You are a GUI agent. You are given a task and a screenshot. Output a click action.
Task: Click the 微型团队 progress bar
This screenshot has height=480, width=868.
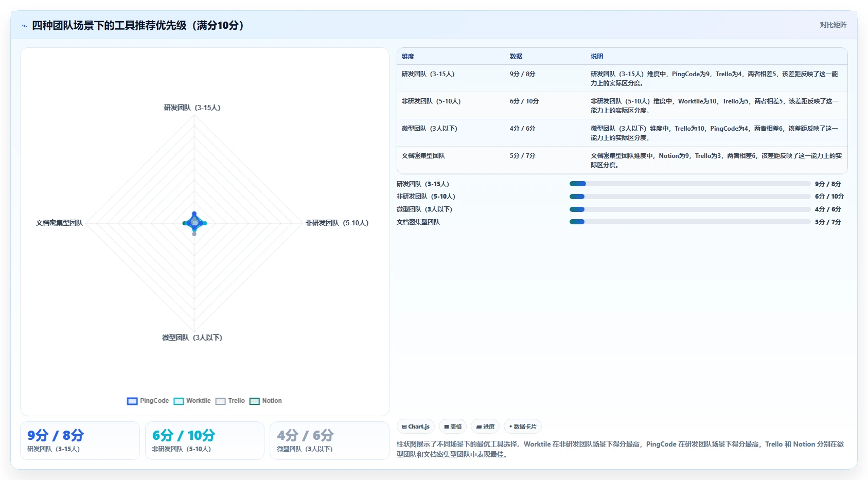[690, 209]
